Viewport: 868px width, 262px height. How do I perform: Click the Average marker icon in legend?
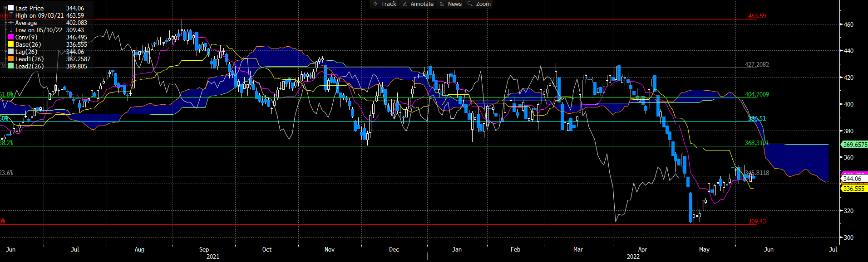point(11,23)
